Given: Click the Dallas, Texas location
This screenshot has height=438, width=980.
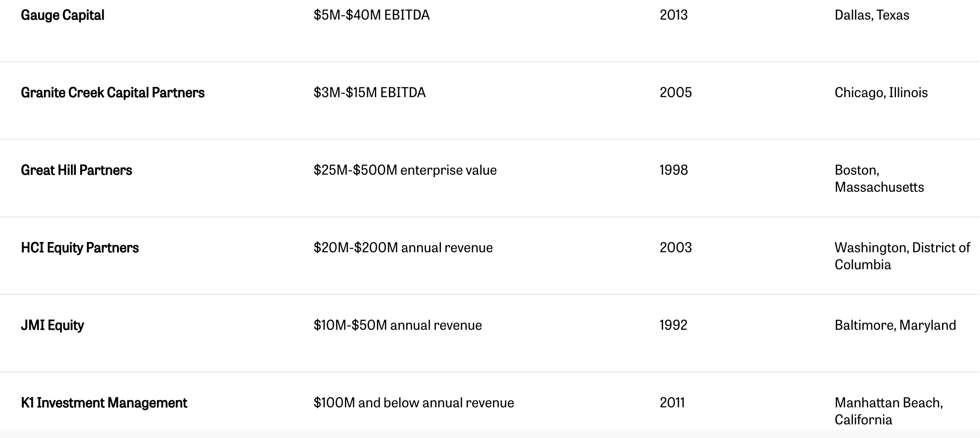Looking at the screenshot, I should tap(872, 15).
